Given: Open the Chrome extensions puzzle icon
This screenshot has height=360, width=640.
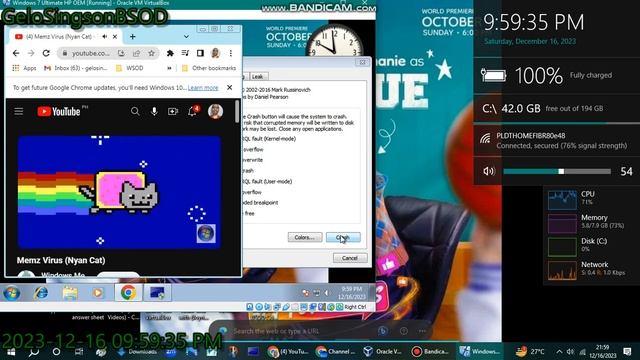Looking at the screenshot, I should pos(170,53).
